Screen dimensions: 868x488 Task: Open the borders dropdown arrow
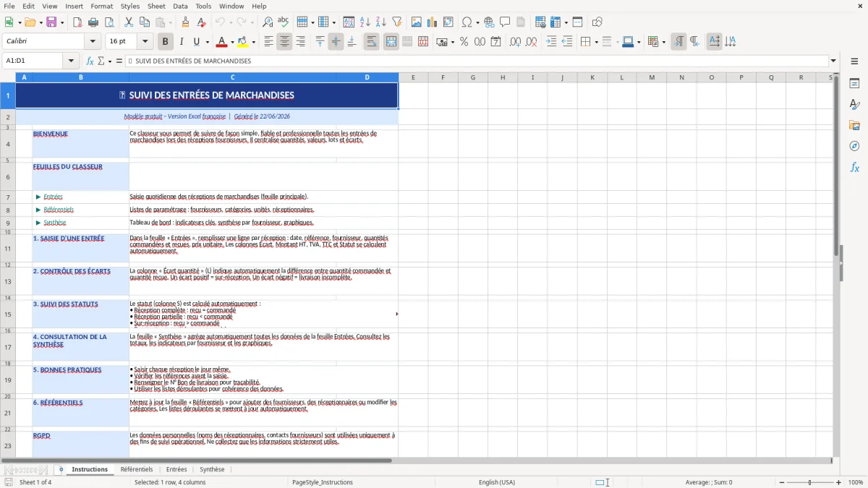[597, 42]
